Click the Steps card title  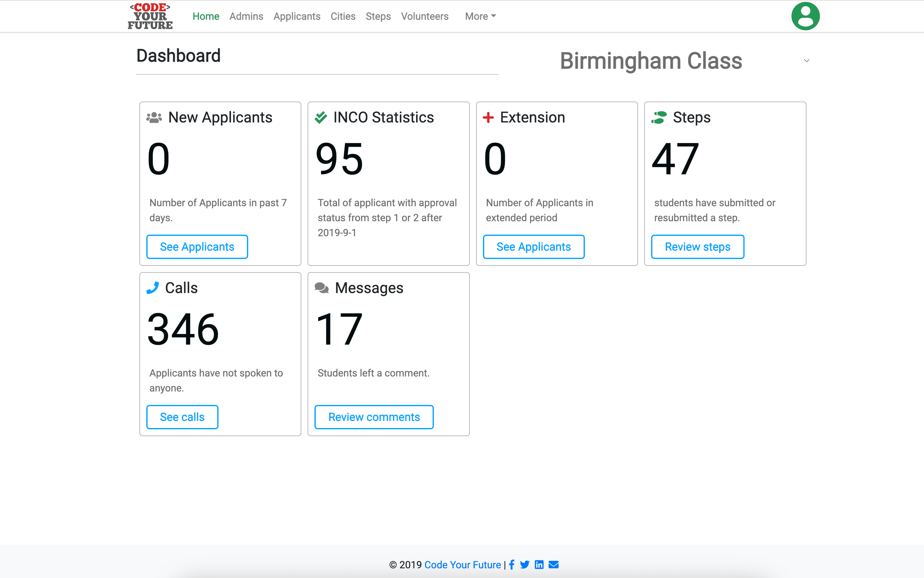tap(691, 117)
